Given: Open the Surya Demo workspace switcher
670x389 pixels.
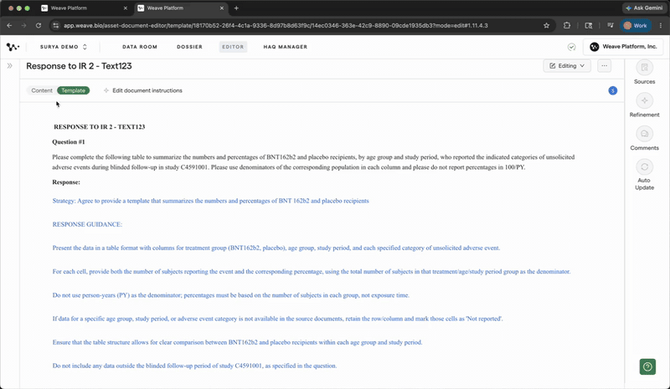Looking at the screenshot, I should pyautogui.click(x=63, y=47).
